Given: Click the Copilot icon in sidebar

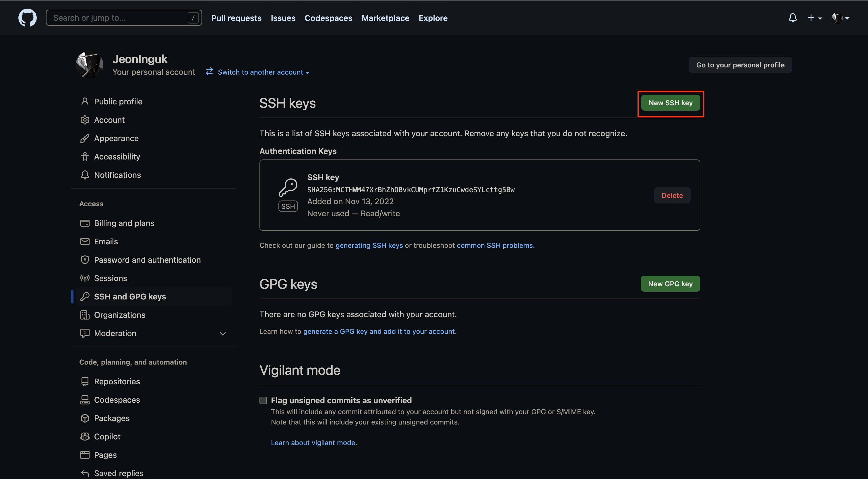Looking at the screenshot, I should tap(85, 436).
